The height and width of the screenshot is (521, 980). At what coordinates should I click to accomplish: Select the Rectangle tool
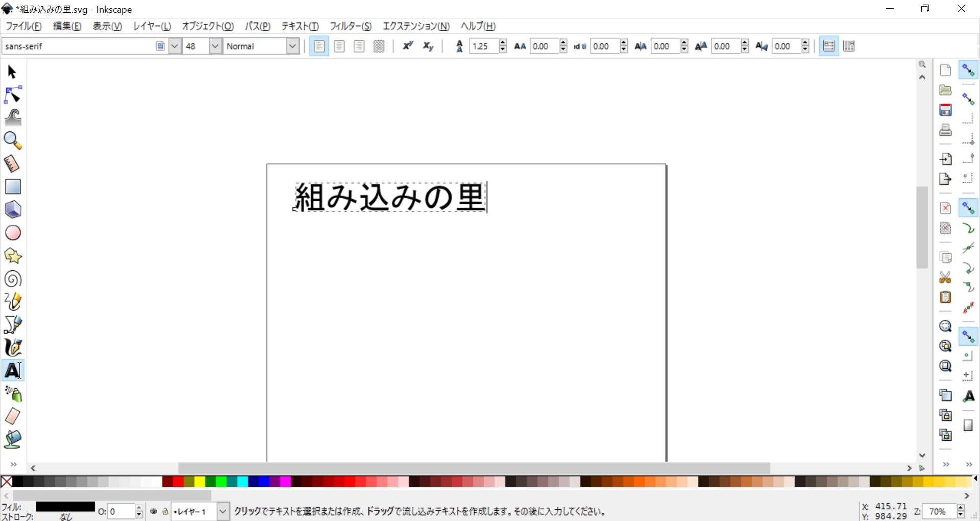click(12, 186)
